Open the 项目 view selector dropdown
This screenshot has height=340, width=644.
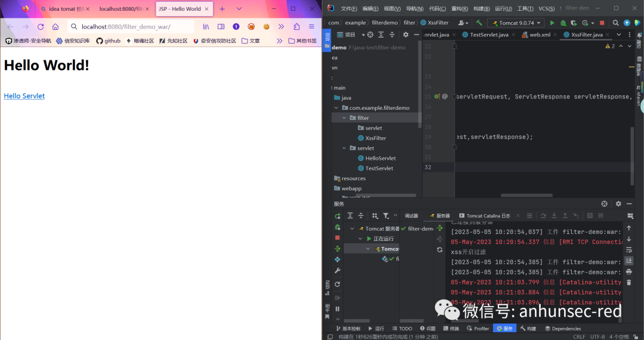point(351,35)
